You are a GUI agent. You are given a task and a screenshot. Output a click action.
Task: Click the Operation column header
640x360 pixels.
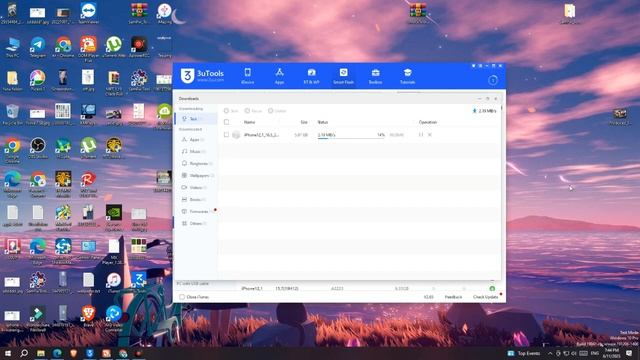428,122
